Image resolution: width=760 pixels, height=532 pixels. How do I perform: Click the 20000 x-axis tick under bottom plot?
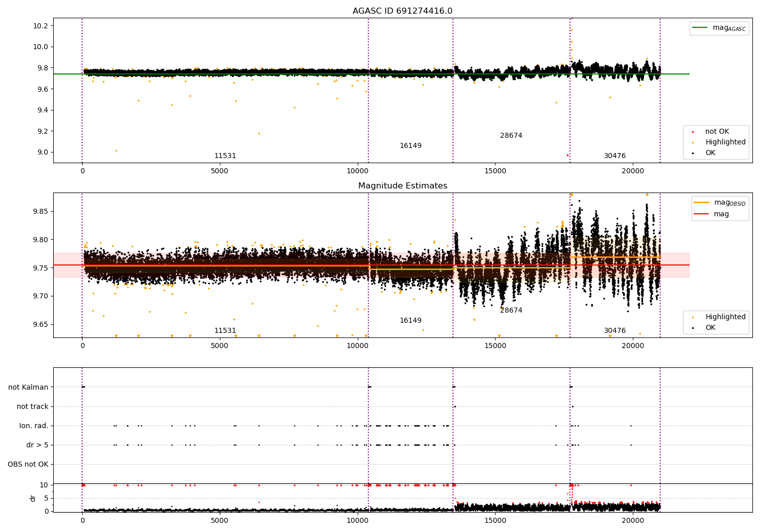pyautogui.click(x=632, y=521)
